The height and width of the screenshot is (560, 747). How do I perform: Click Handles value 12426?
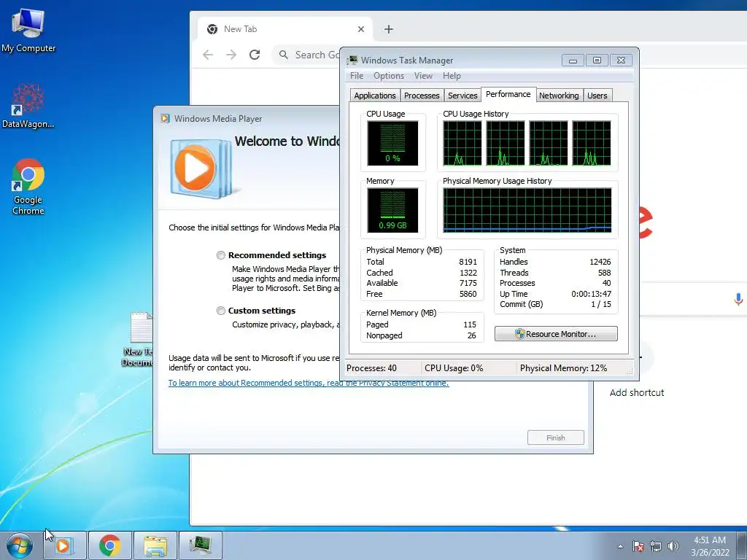coord(600,262)
